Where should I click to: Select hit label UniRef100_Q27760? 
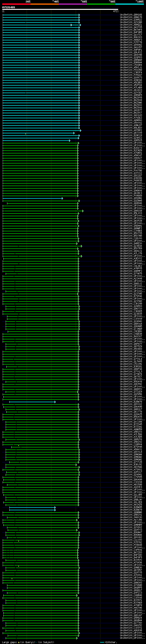pos(131,623)
